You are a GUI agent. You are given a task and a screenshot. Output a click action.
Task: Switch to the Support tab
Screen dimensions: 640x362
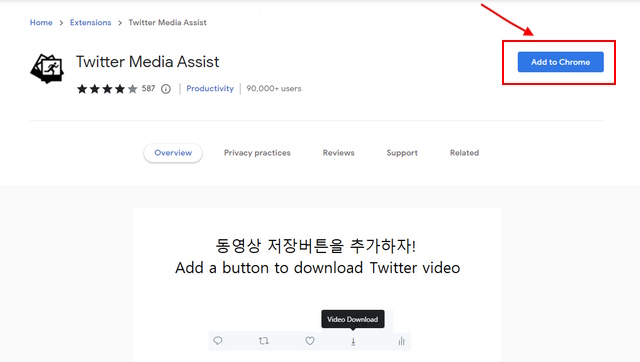tap(402, 153)
